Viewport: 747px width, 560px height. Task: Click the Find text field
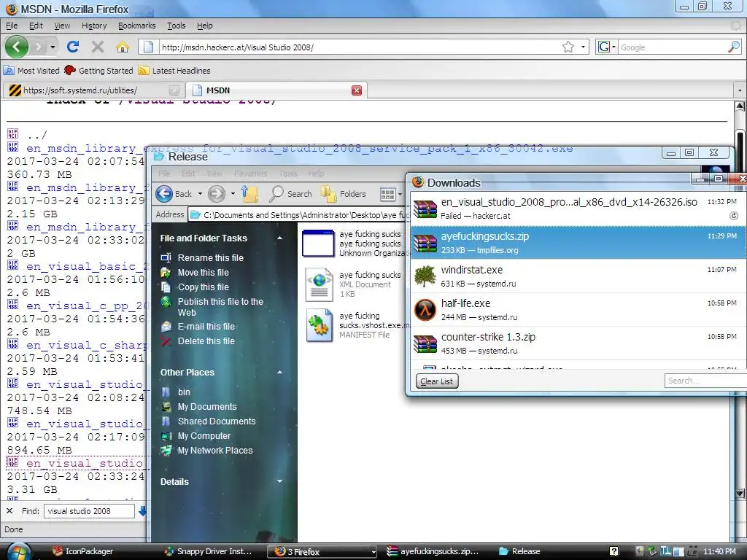89,511
